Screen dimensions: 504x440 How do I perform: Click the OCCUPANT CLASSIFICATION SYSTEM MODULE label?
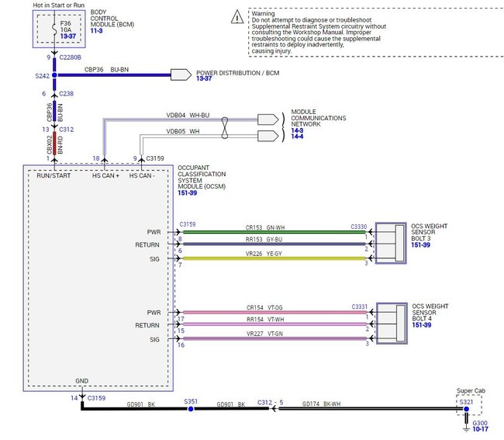pyautogui.click(x=202, y=177)
